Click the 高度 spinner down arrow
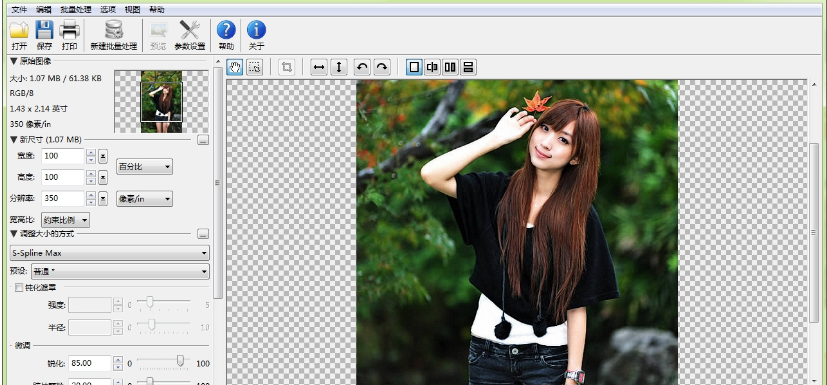 click(x=91, y=181)
